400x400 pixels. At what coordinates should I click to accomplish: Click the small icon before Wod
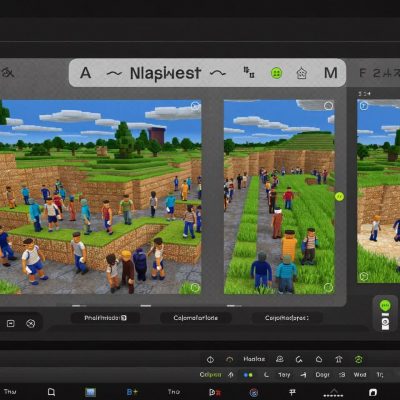pyautogui.click(x=342, y=375)
